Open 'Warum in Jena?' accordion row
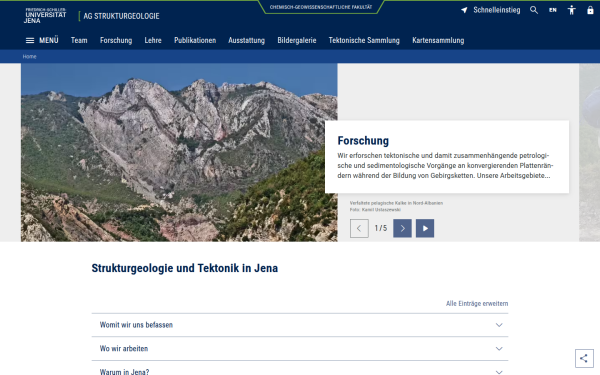 (300, 368)
